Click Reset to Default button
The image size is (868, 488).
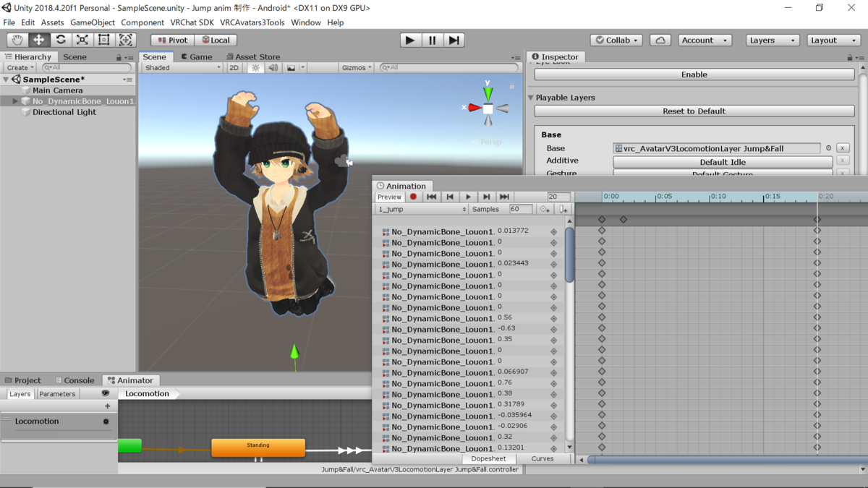click(694, 111)
